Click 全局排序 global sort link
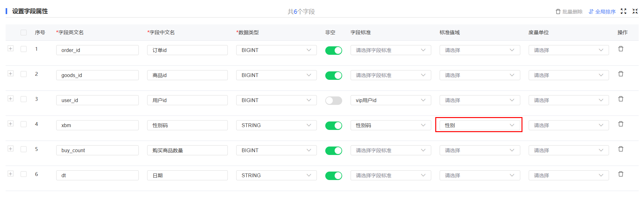Viewport: 644px width, 201px height. [602, 12]
